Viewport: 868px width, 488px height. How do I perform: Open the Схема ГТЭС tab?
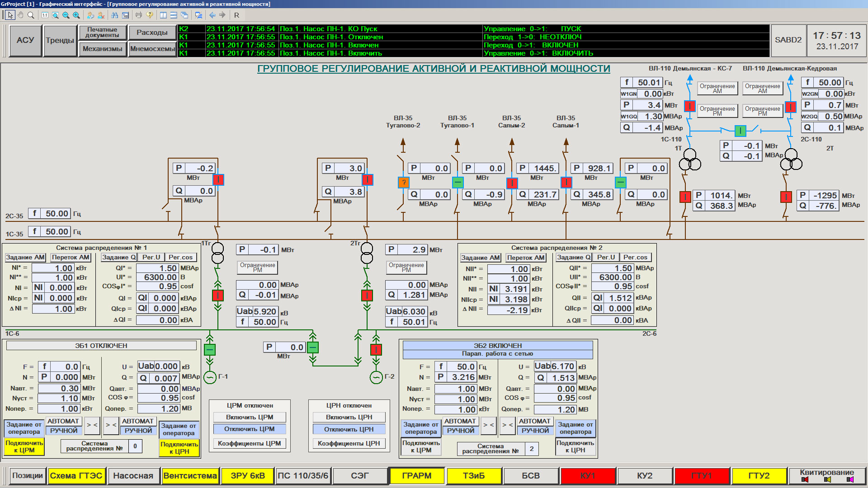click(76, 476)
